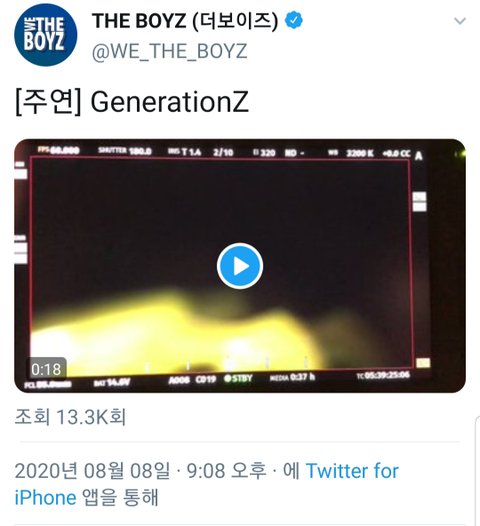Select the [주연] GenerationZ tweet text

[132, 102]
